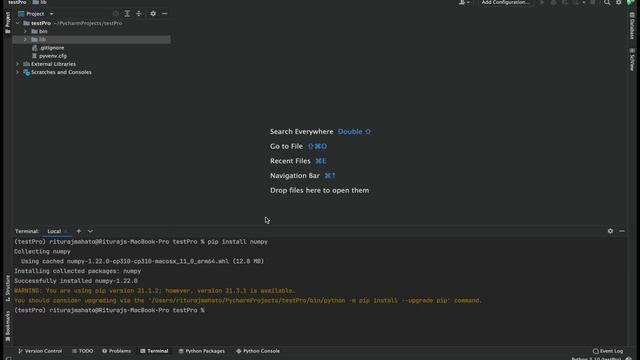
Task: Select the Terminal tab in bottom bar
Action: (154, 351)
